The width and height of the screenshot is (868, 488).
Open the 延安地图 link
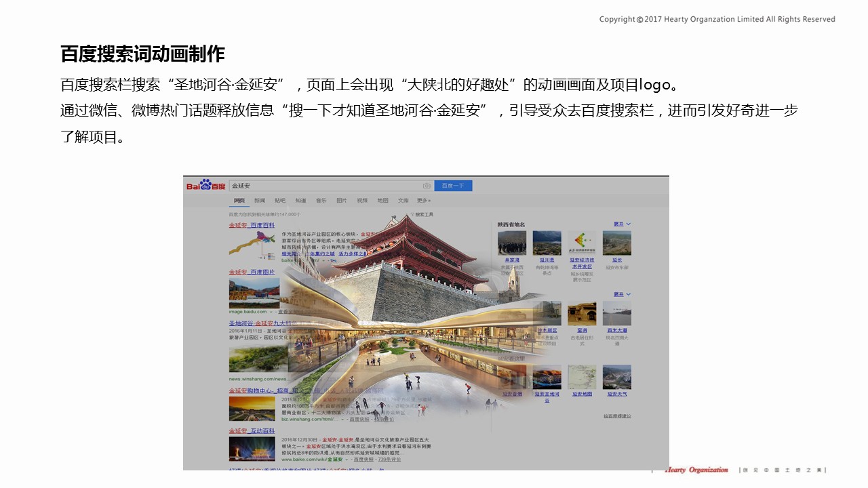pyautogui.click(x=582, y=394)
